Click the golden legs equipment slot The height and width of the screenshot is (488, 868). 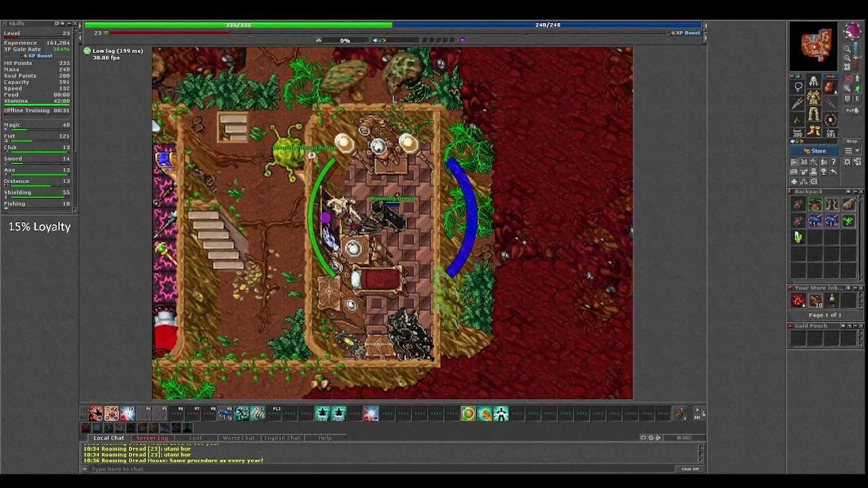tap(814, 113)
